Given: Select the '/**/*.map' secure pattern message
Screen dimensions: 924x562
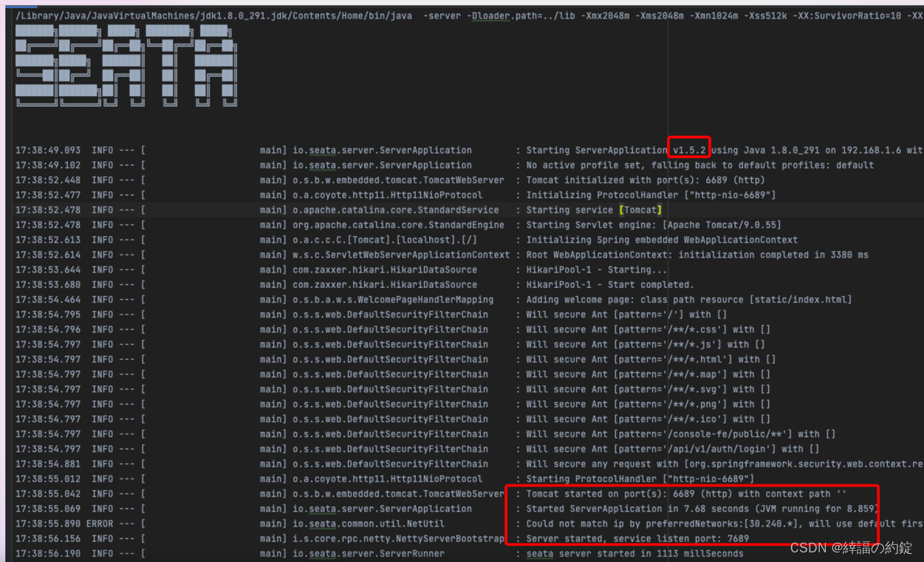Looking at the screenshot, I should pyautogui.click(x=648, y=374).
